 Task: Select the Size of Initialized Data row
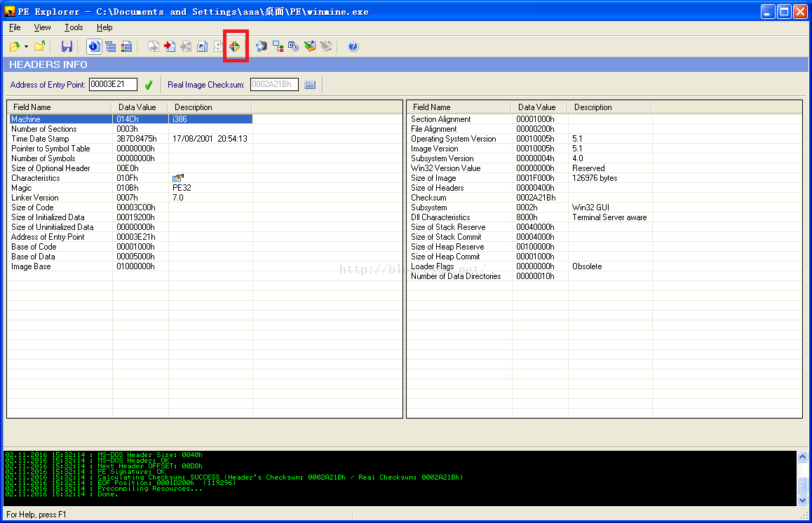pyautogui.click(x=130, y=217)
